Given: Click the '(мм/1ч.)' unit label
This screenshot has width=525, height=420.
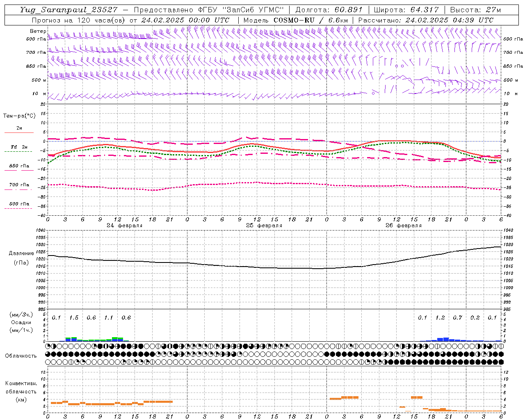Looking at the screenshot, I should click(x=21, y=330).
